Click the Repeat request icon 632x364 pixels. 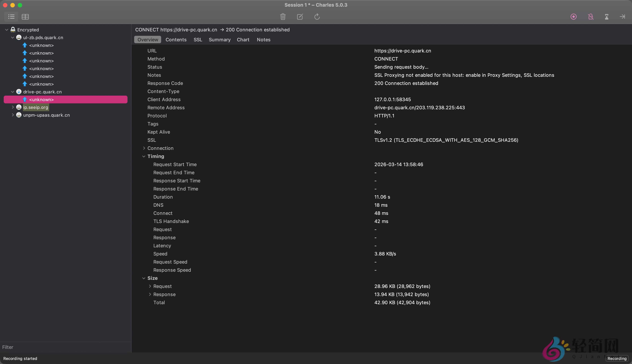click(x=317, y=16)
